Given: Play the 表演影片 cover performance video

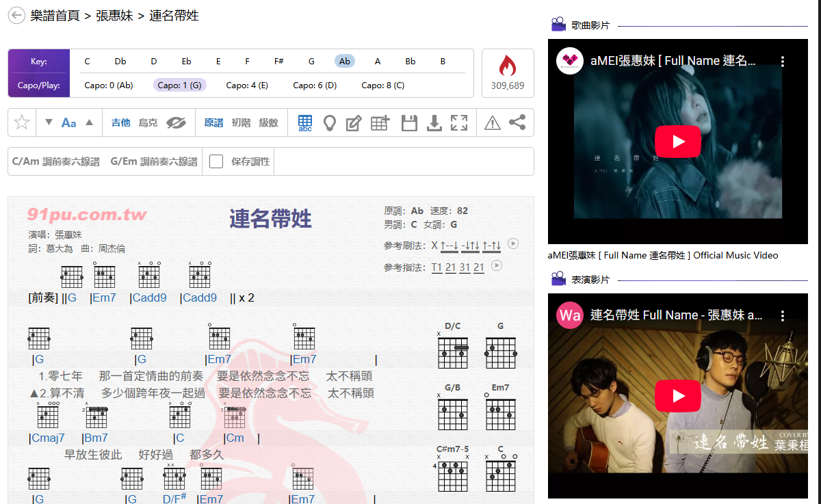Looking at the screenshot, I should click(678, 396).
